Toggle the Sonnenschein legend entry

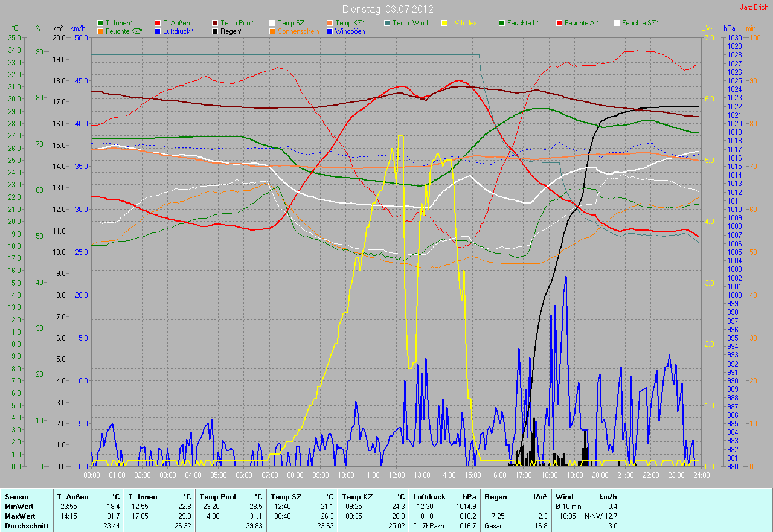[x=298, y=31]
